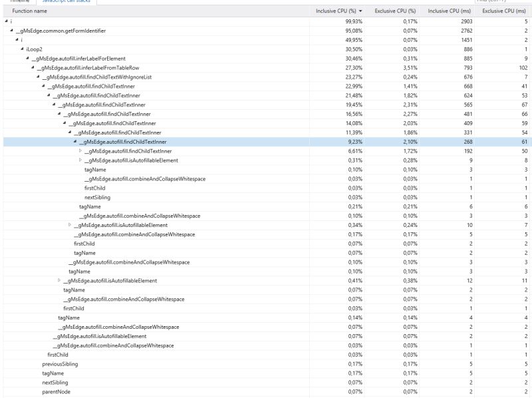Select the findChildTextInner 19,45% row name
Viewport: 532px width, 398px height.
coord(102,104)
